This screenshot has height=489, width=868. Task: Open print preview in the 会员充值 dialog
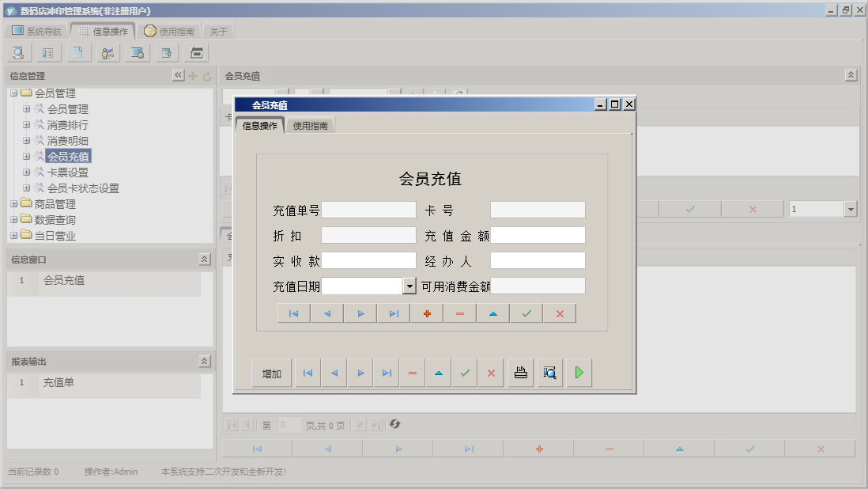549,372
